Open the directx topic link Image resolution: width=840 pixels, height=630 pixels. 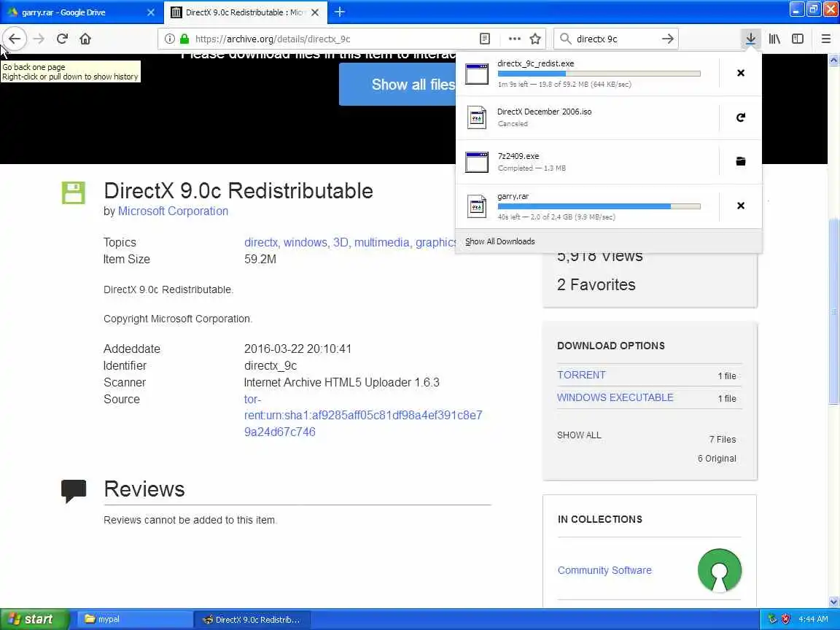[x=262, y=242]
